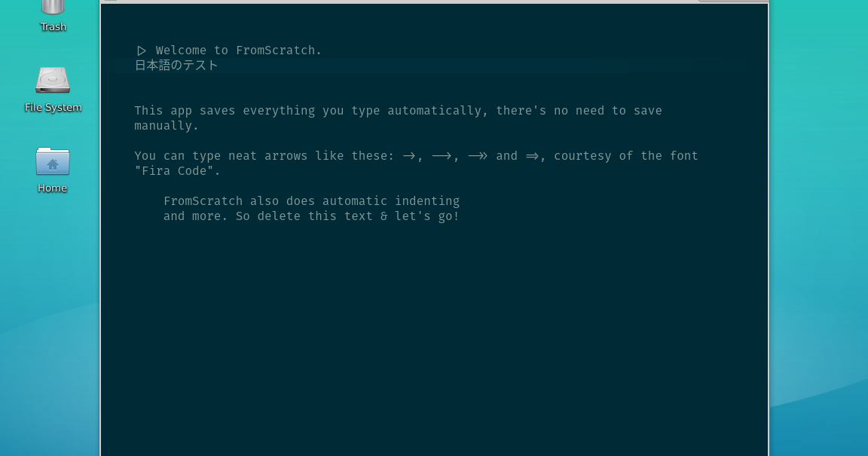Open the File System desktop icon
This screenshot has height=456, width=868.
53,81
